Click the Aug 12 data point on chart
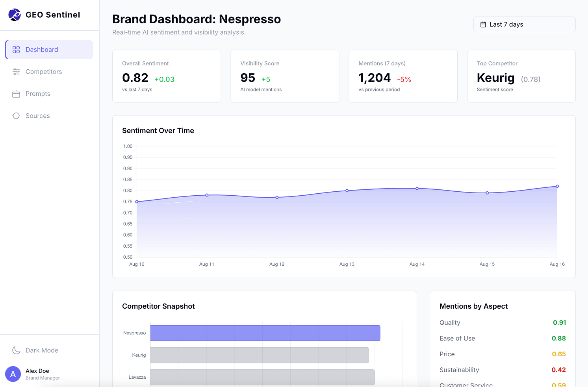The image size is (588, 387). click(277, 197)
